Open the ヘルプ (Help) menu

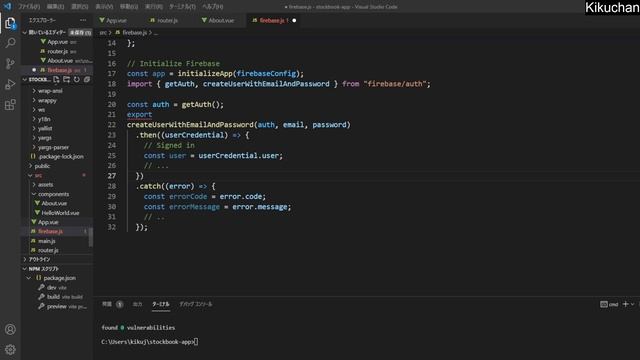[x=213, y=7]
